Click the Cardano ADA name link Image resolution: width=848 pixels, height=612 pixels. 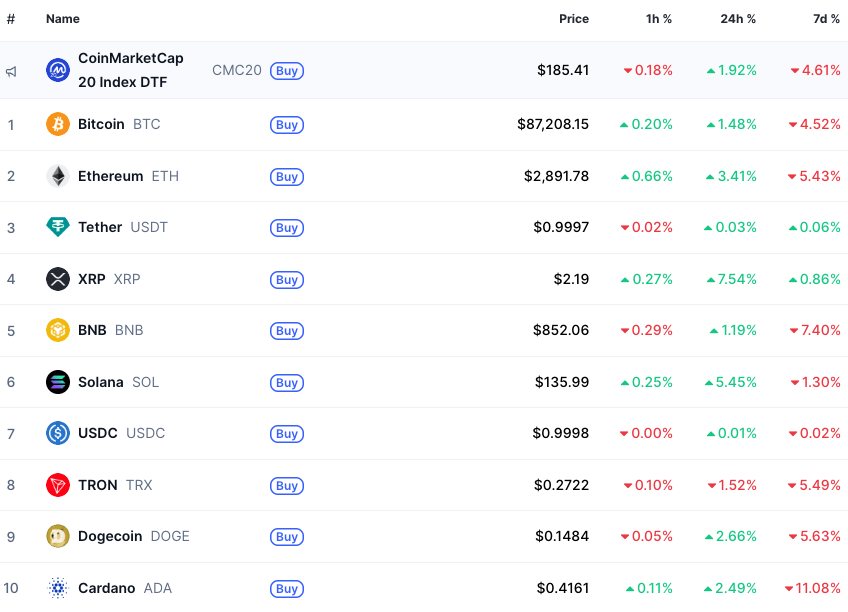tap(106, 588)
